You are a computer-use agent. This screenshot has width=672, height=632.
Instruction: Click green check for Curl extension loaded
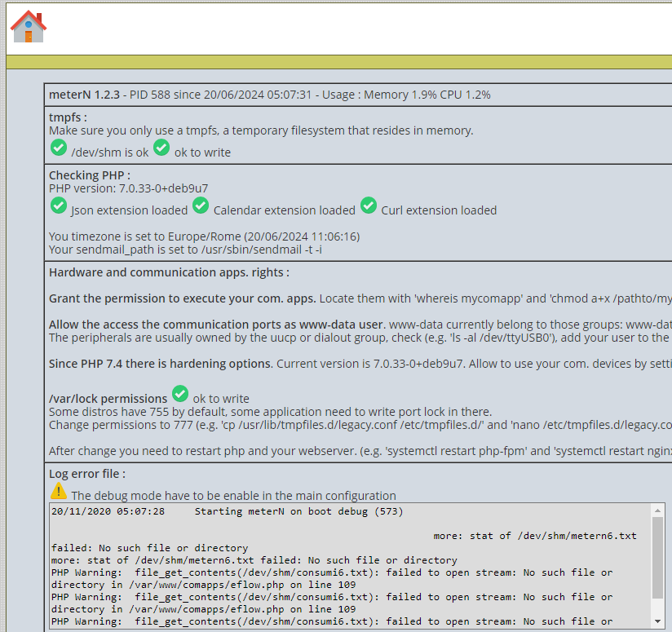coord(369,206)
